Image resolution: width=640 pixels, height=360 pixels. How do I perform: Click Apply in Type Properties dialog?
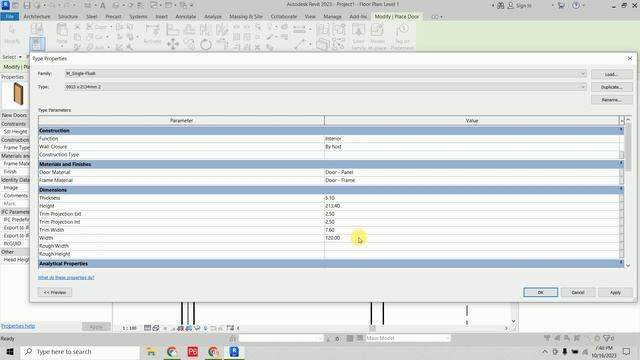click(x=615, y=292)
